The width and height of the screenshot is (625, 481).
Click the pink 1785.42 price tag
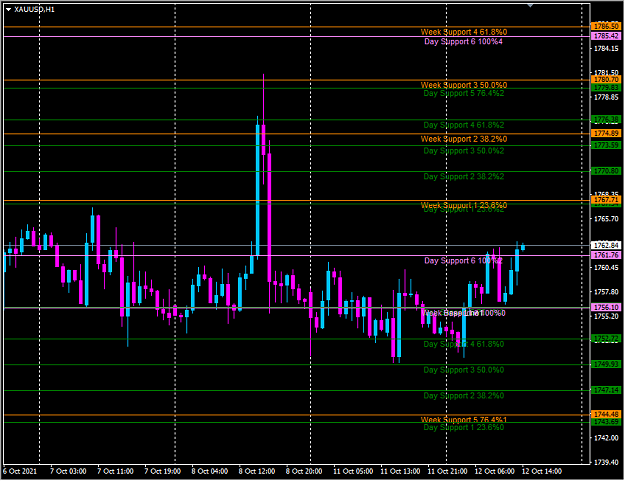click(606, 36)
